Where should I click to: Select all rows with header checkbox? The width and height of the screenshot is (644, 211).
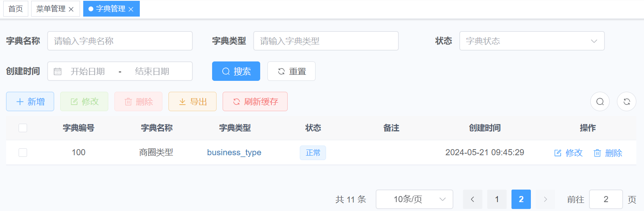[x=23, y=128]
